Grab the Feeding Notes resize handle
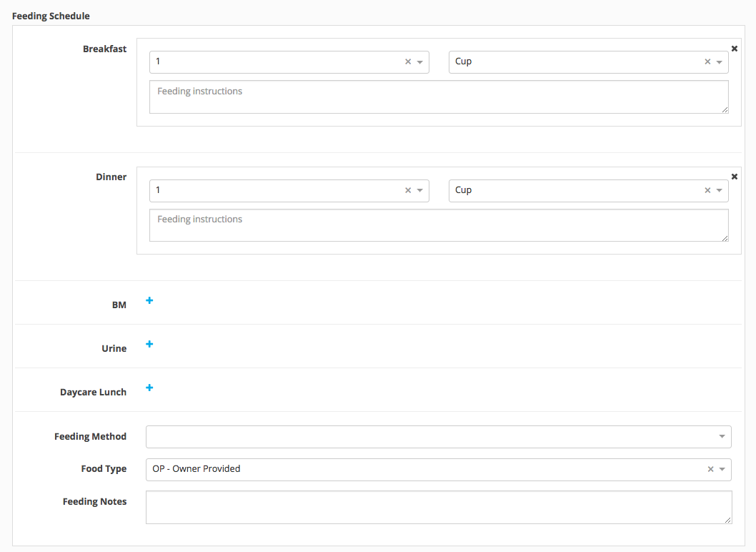This screenshot has width=756, height=552. pos(727,520)
